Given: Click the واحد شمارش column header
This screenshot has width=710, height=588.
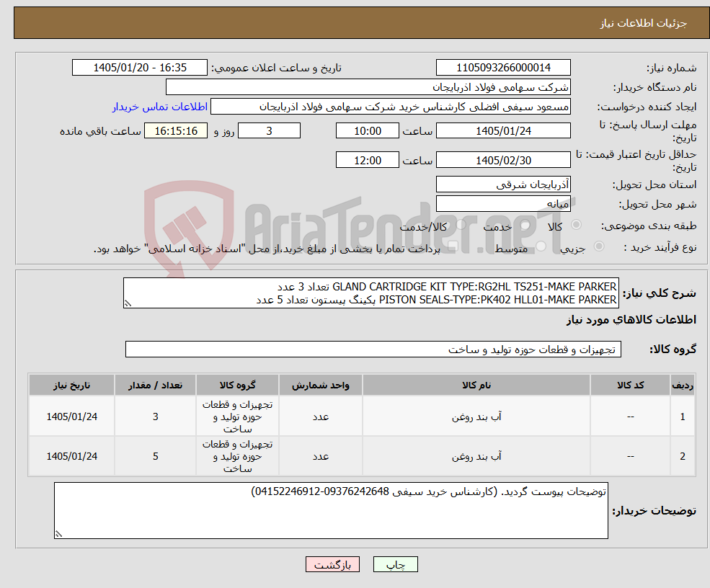Looking at the screenshot, I should tap(321, 386).
